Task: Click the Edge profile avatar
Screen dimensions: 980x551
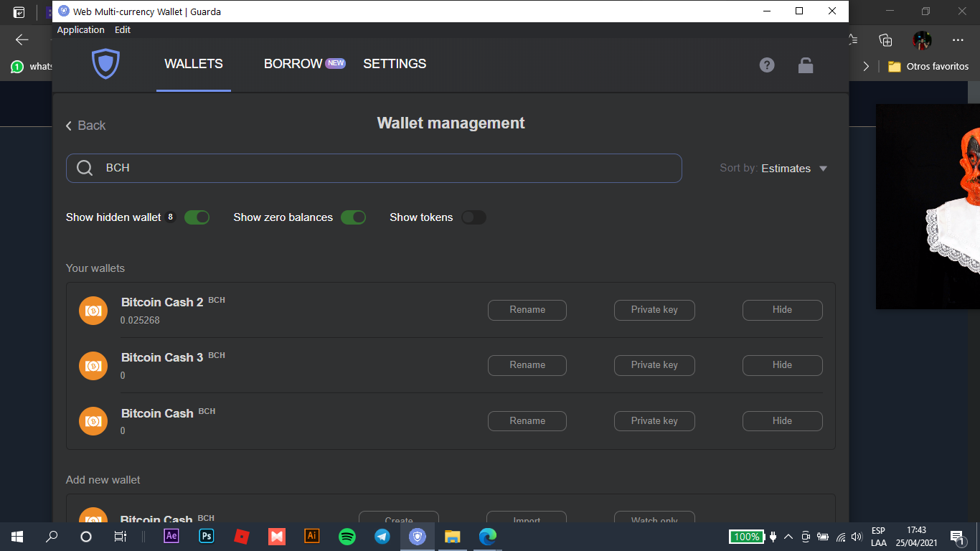Action: pyautogui.click(x=922, y=40)
